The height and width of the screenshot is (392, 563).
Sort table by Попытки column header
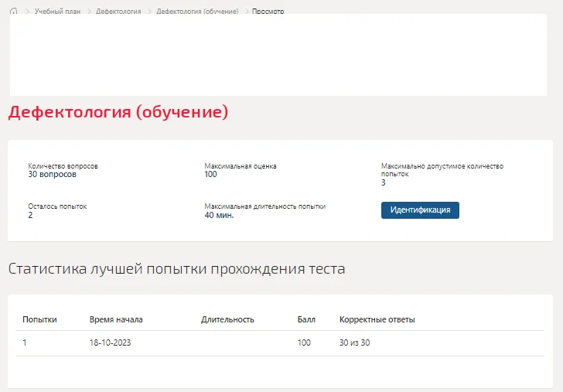point(39,319)
